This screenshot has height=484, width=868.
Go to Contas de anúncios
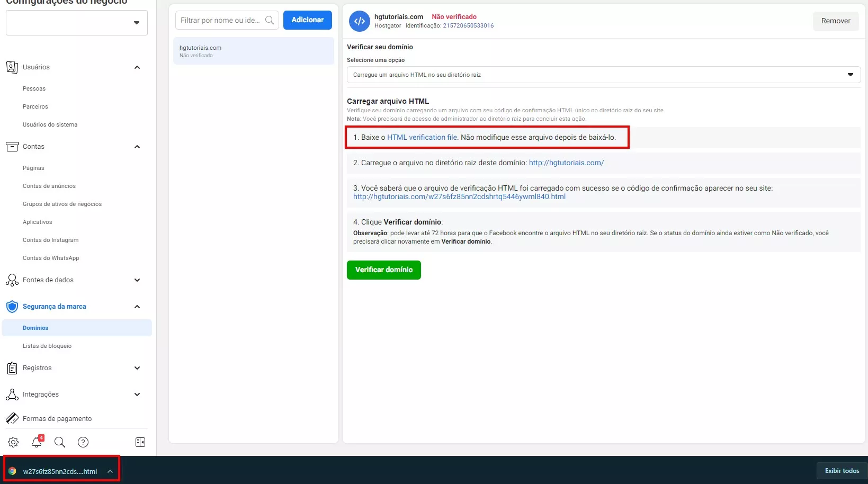point(49,186)
